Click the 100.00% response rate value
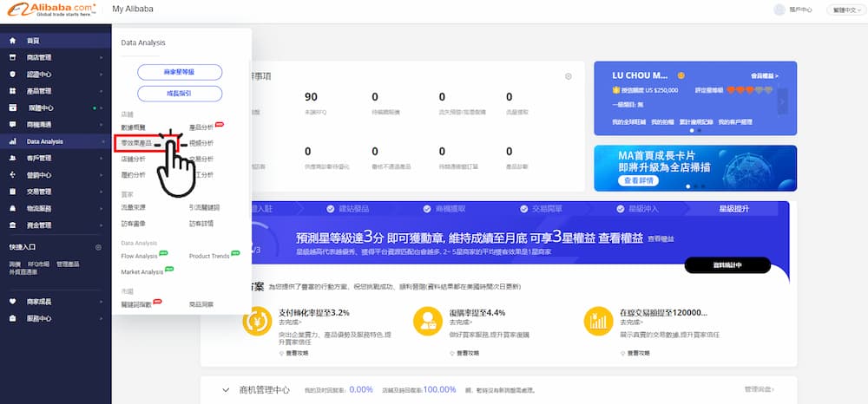Viewport: 868px width, 404px height. (x=439, y=389)
